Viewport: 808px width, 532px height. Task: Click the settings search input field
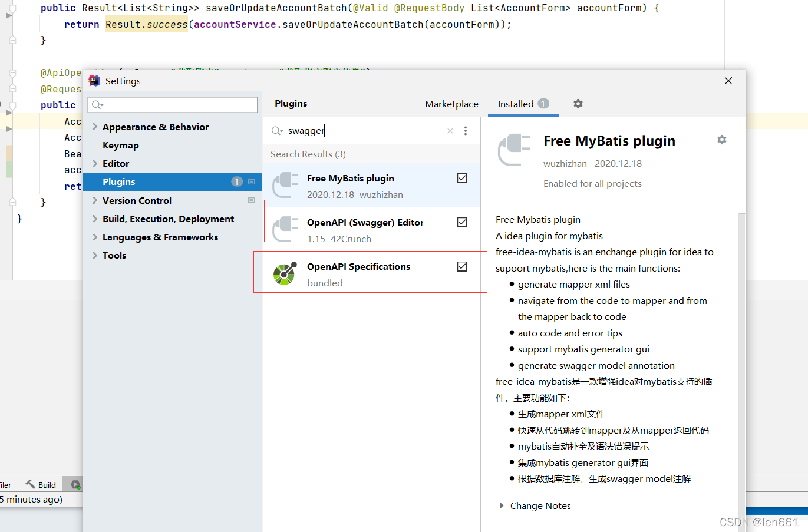(173, 105)
